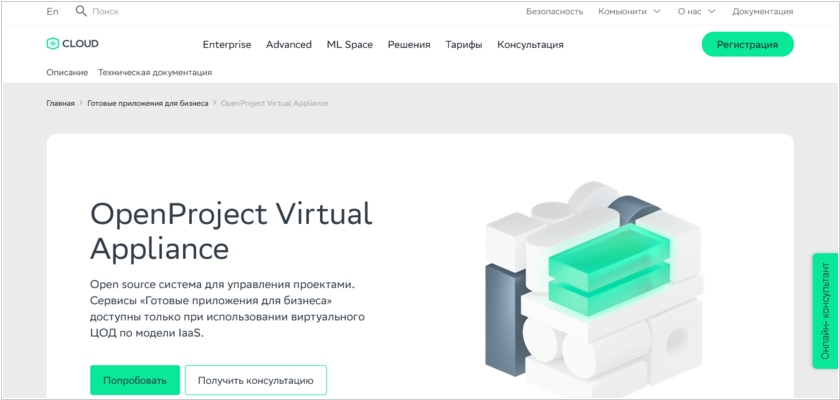The image size is (840, 400).
Task: Open the Безопасность page
Action: click(554, 11)
